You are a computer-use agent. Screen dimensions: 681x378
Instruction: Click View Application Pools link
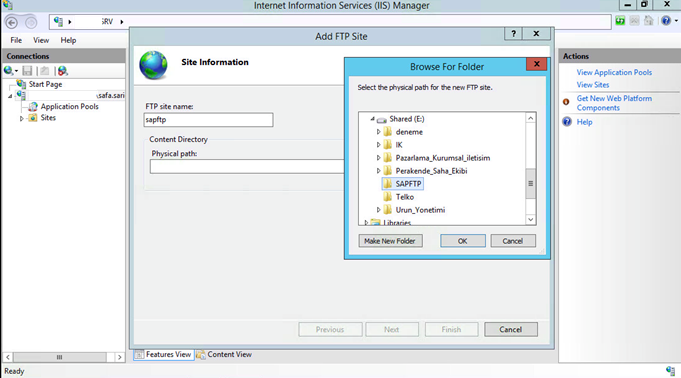tap(614, 72)
